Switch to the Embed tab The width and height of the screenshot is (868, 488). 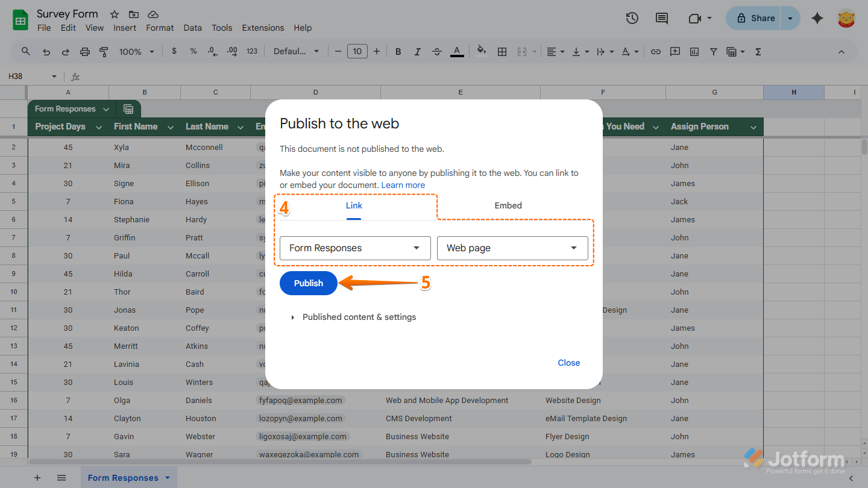tap(508, 205)
